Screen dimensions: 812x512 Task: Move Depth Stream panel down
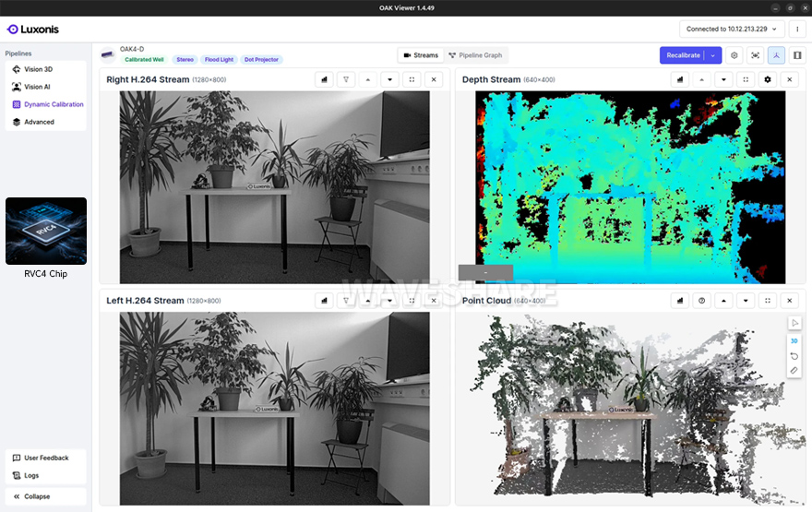point(723,79)
